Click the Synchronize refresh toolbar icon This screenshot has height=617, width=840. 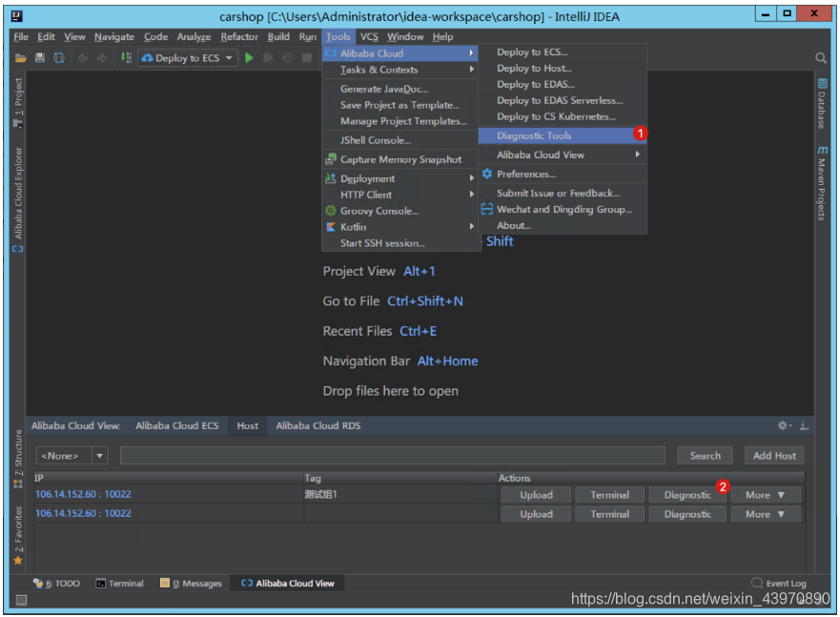tap(59, 58)
